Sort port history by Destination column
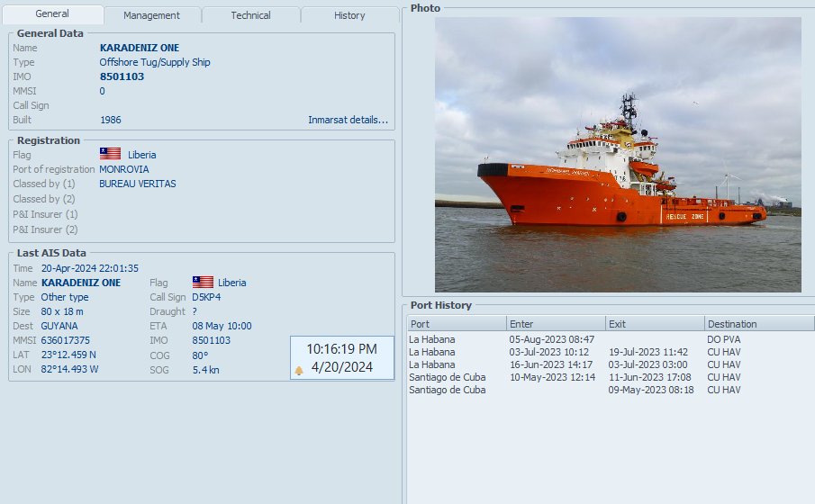 pos(759,324)
